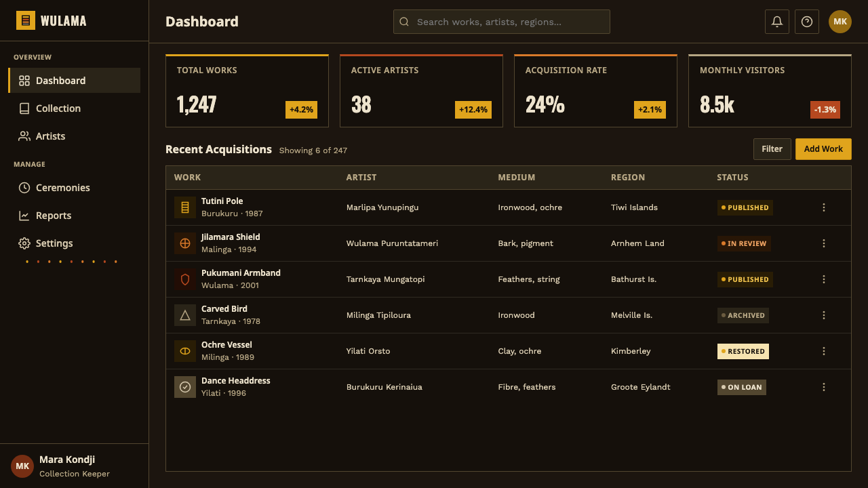Sort by the REGION column header
This screenshot has height=488, width=868.
(x=628, y=178)
